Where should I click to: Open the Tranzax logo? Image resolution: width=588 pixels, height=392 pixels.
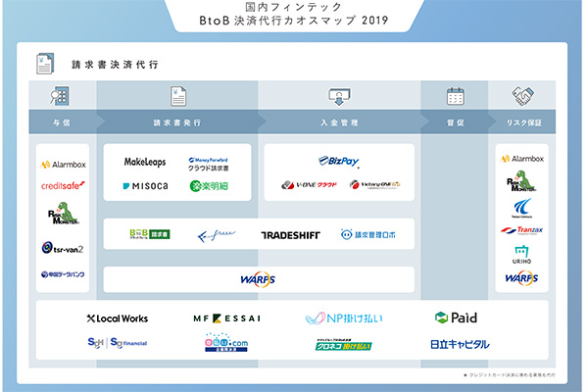(x=521, y=230)
